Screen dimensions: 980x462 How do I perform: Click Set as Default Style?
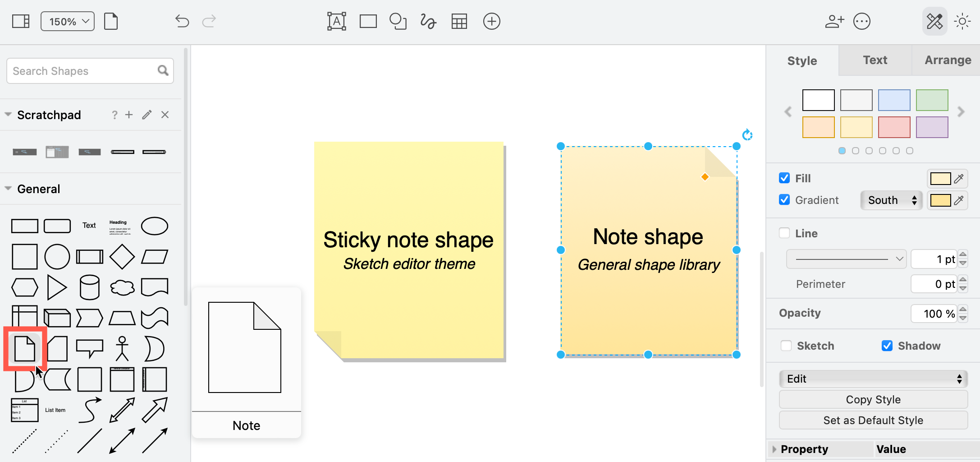point(873,420)
